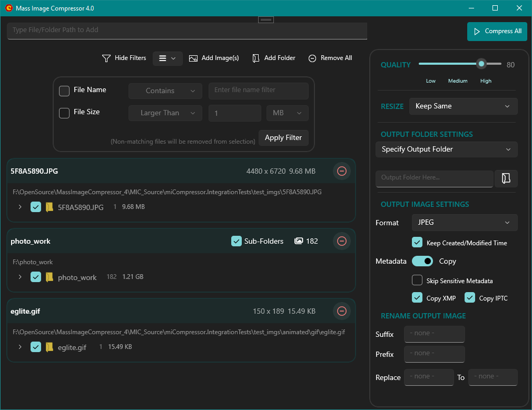Click the Add Folder icon
Image resolution: width=532 pixels, height=410 pixels.
tap(256, 58)
